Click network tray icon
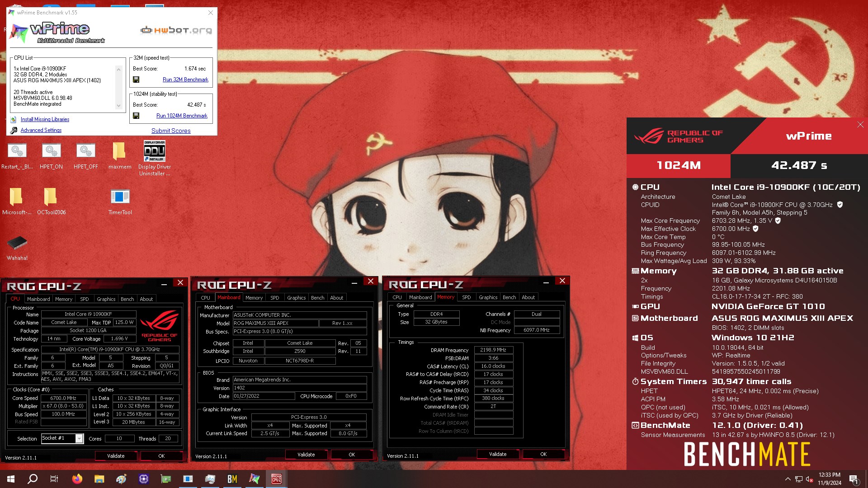Image resolution: width=868 pixels, height=488 pixels. click(x=799, y=479)
